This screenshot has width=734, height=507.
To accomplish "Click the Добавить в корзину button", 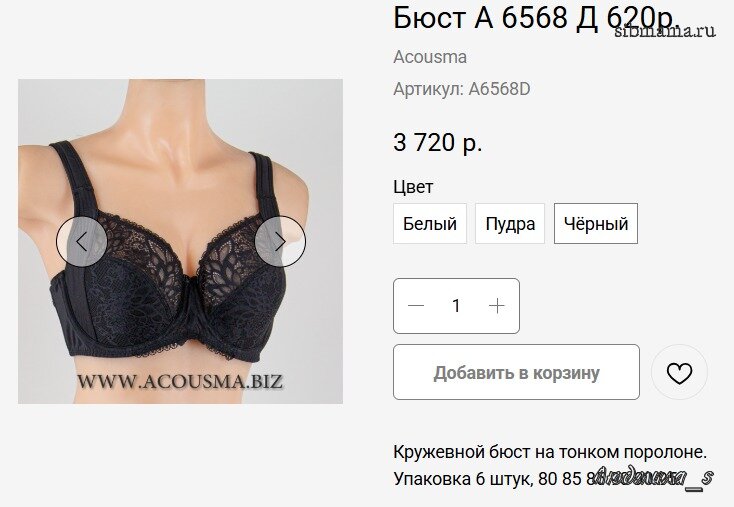I will pyautogui.click(x=516, y=372).
